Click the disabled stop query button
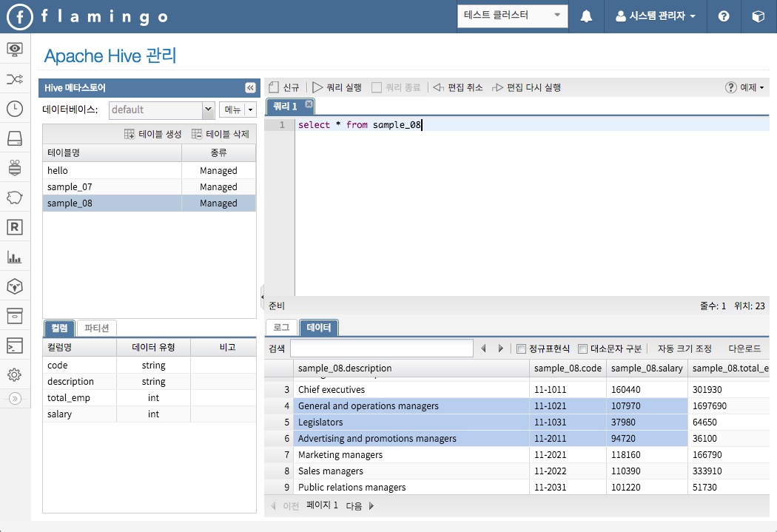Viewport: 777px width, 532px height. [x=397, y=87]
